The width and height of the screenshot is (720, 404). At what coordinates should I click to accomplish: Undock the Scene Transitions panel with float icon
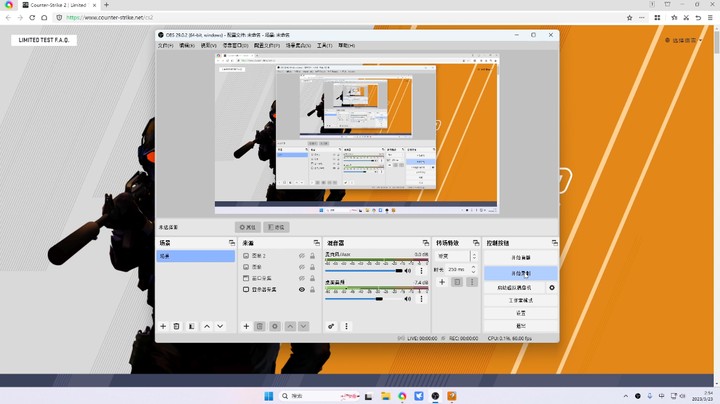(x=476, y=243)
